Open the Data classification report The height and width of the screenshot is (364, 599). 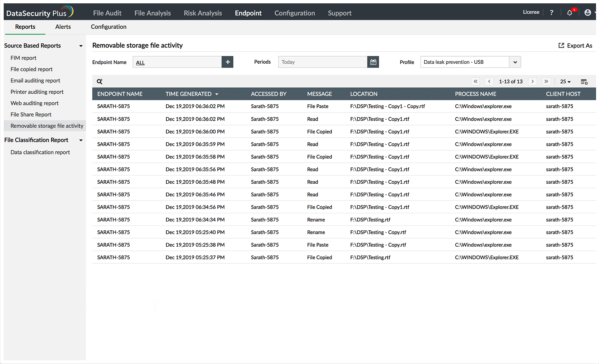click(x=40, y=152)
